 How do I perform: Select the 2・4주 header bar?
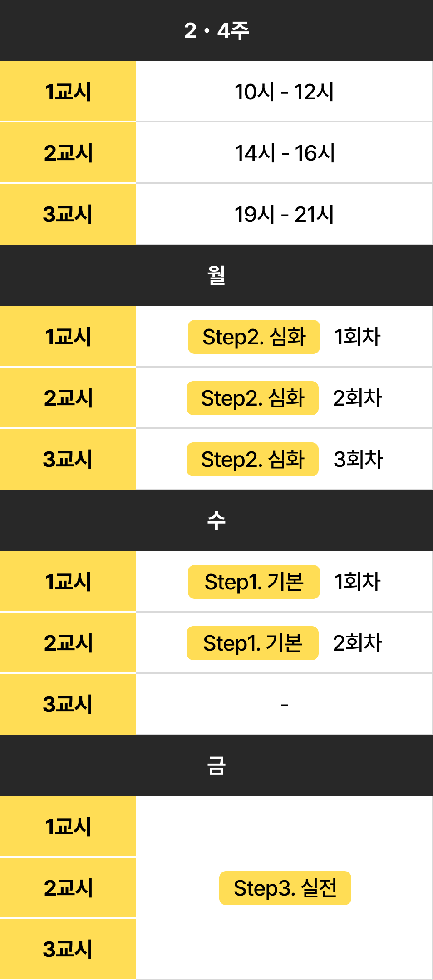pyautogui.click(x=216, y=30)
